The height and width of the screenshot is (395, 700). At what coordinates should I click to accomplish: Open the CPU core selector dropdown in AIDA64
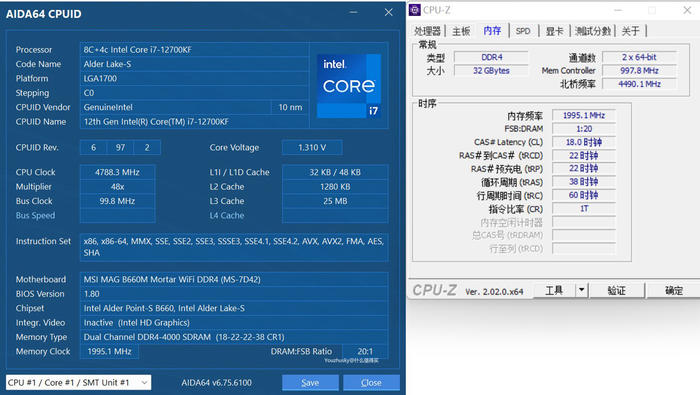click(x=79, y=383)
